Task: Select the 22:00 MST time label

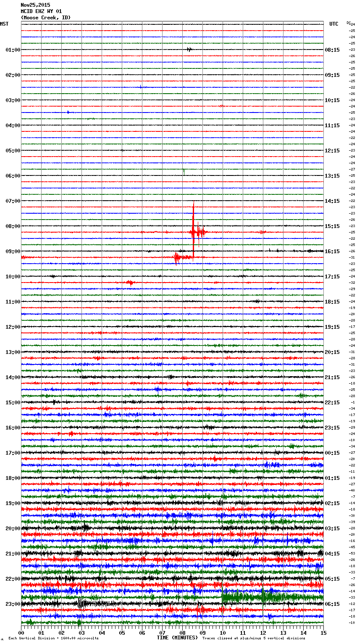Action: coord(13,579)
